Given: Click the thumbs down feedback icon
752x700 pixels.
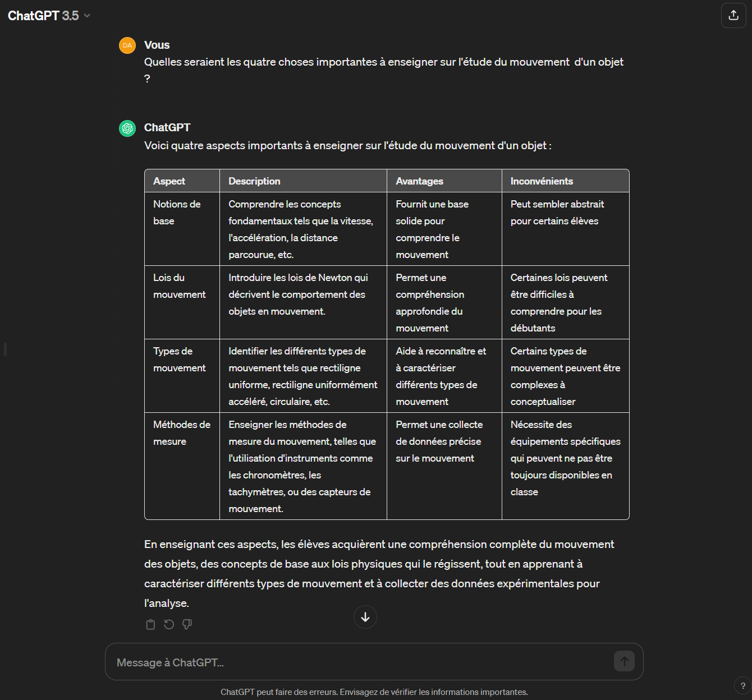Looking at the screenshot, I should coord(187,624).
